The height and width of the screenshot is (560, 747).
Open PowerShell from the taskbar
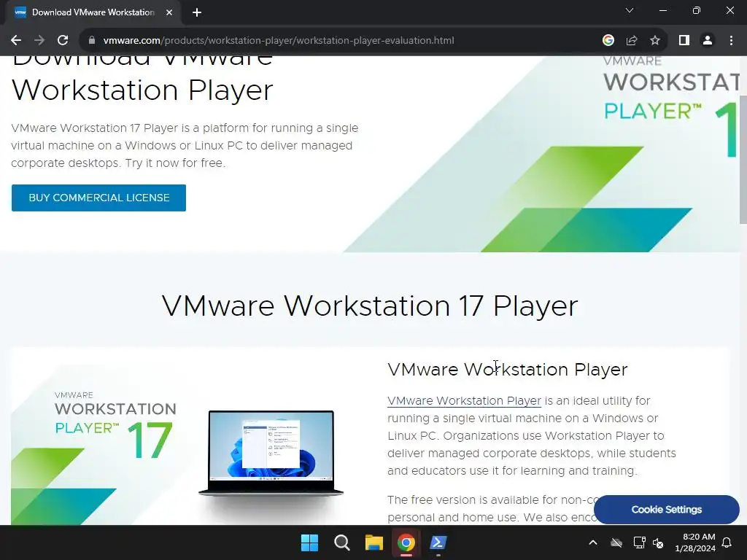tap(438, 542)
